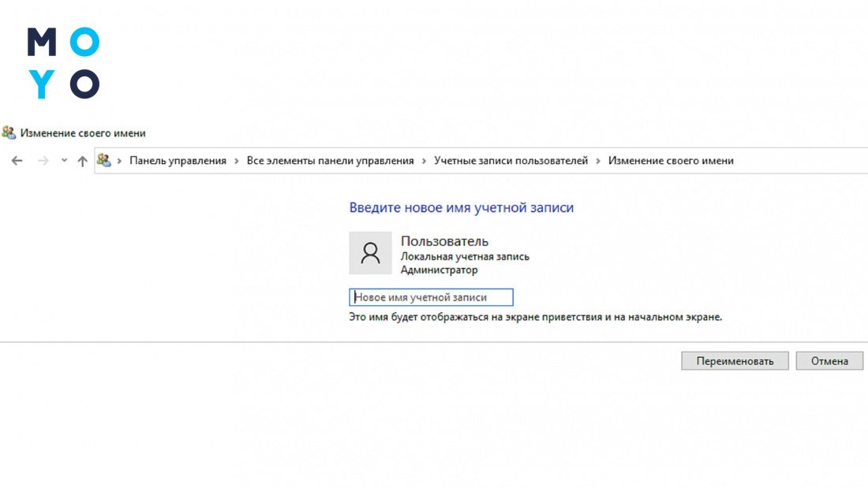Click the window icon in the title bar
The height and width of the screenshot is (488, 868).
9,133
